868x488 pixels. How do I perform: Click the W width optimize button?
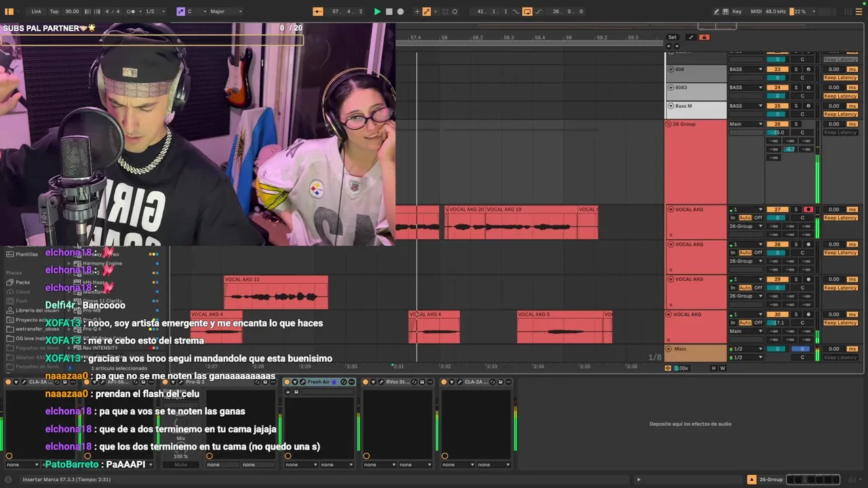point(722,368)
